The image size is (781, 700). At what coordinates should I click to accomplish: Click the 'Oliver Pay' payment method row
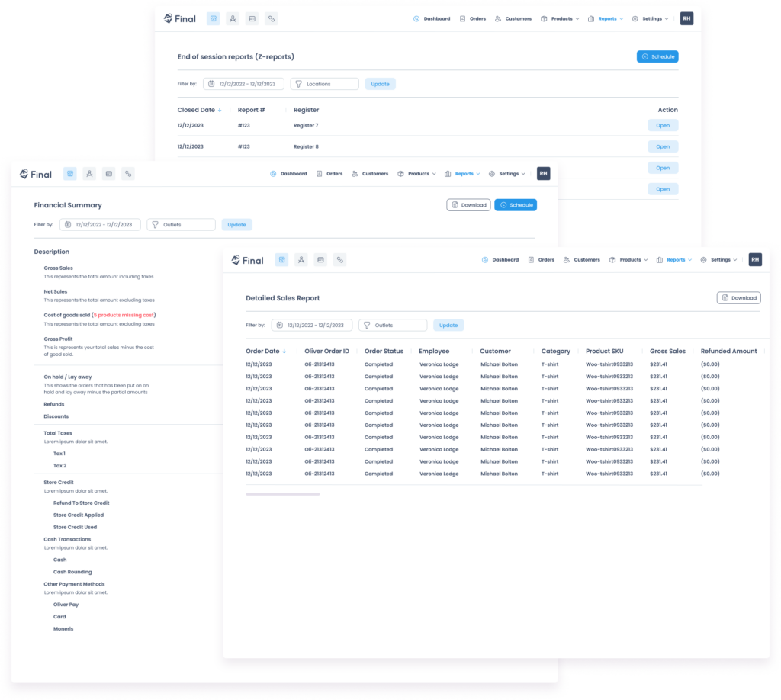point(66,605)
